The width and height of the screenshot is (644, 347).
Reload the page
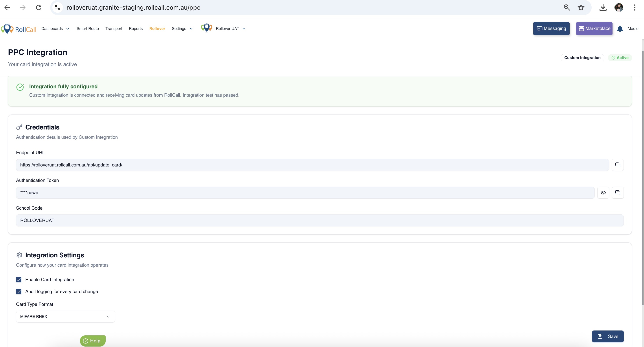[39, 7]
